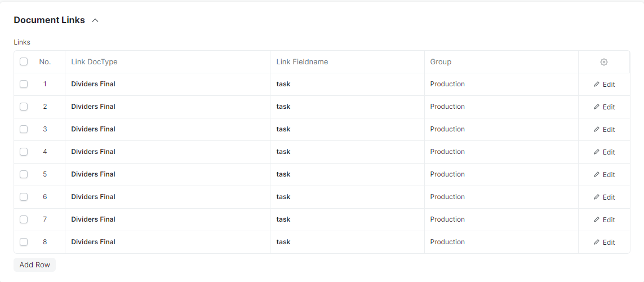Click the Production group cell in row 1
Image resolution: width=644 pixels, height=282 pixels.
pyautogui.click(x=501, y=84)
